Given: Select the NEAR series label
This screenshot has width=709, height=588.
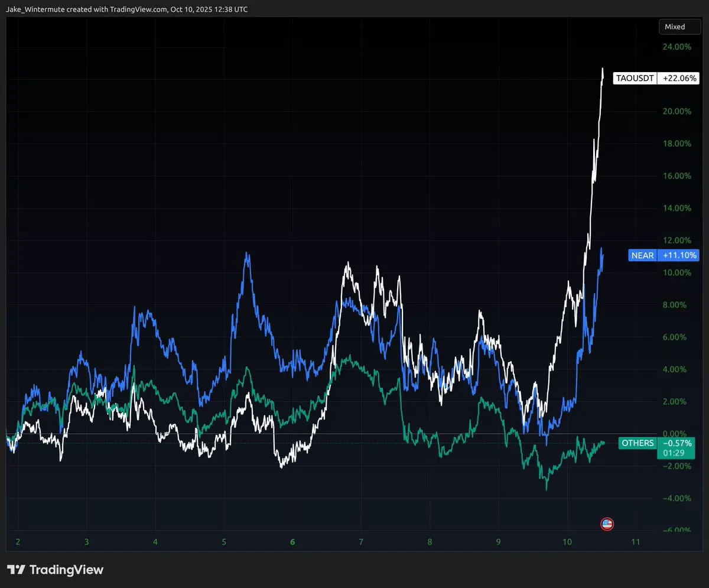Looking at the screenshot, I should point(643,255).
